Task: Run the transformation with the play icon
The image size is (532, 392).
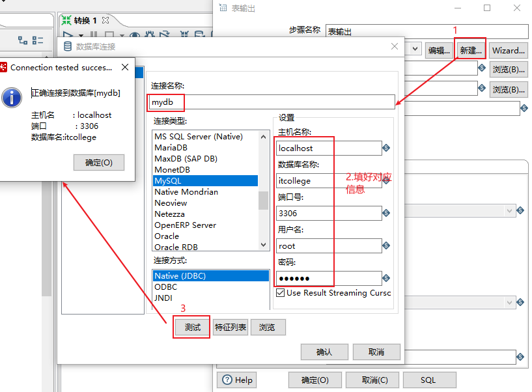Action: click(x=68, y=35)
